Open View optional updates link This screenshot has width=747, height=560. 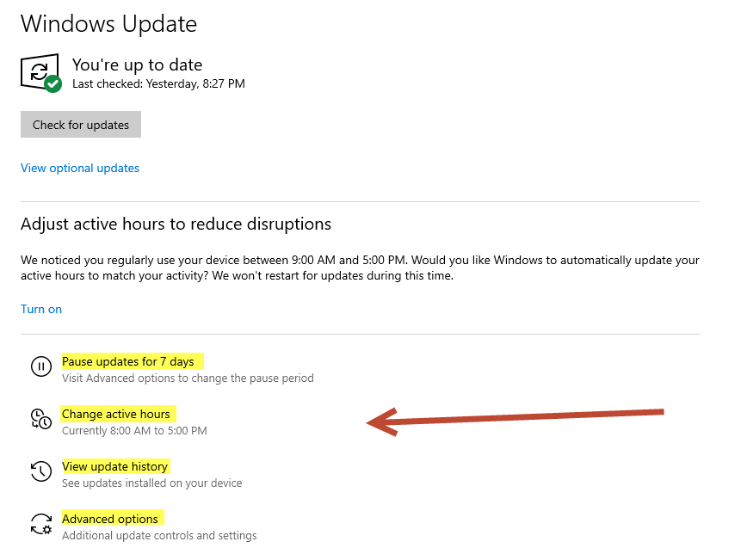click(x=80, y=168)
